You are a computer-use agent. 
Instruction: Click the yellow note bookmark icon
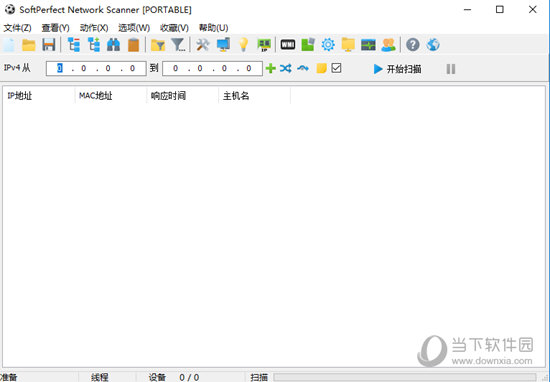click(x=321, y=68)
